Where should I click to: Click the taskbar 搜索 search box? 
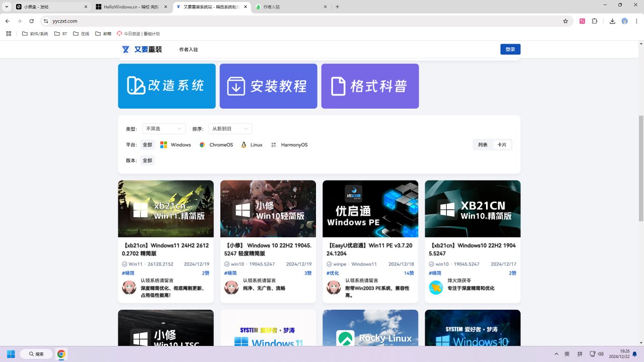click(x=36, y=354)
